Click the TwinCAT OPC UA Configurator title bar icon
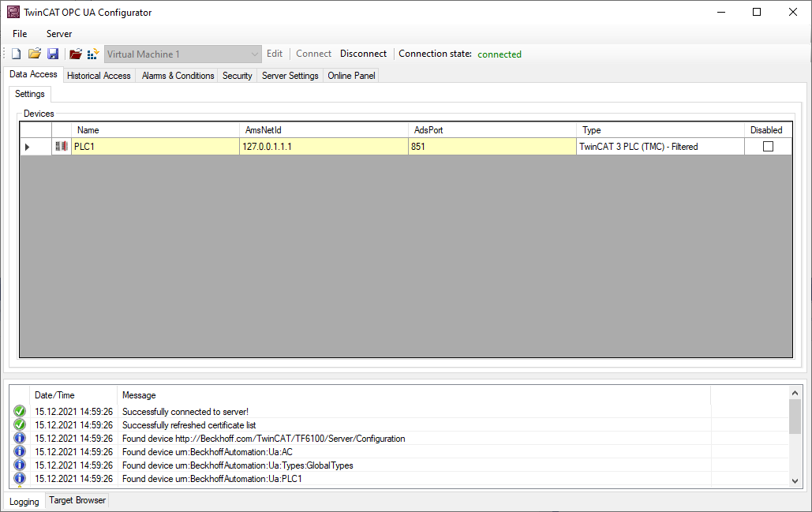This screenshot has width=812, height=512. tap(13, 12)
